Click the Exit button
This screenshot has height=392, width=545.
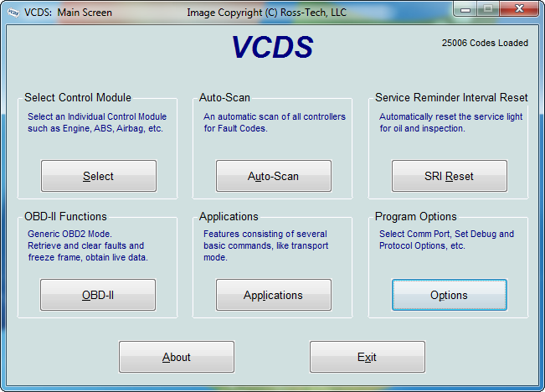coord(368,357)
